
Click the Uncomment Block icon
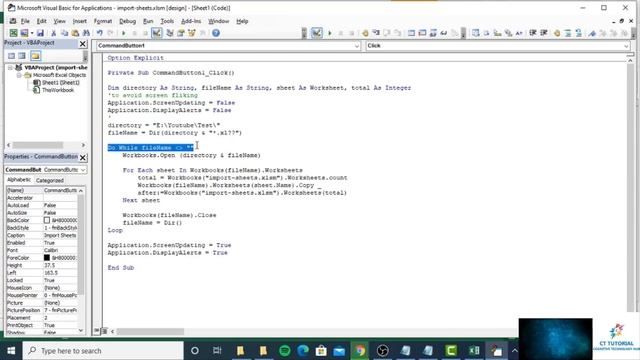(x=578, y=33)
